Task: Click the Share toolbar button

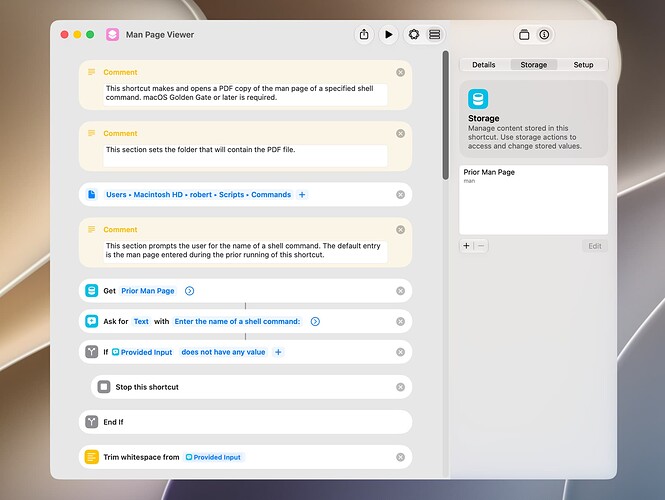Action: 364,34
